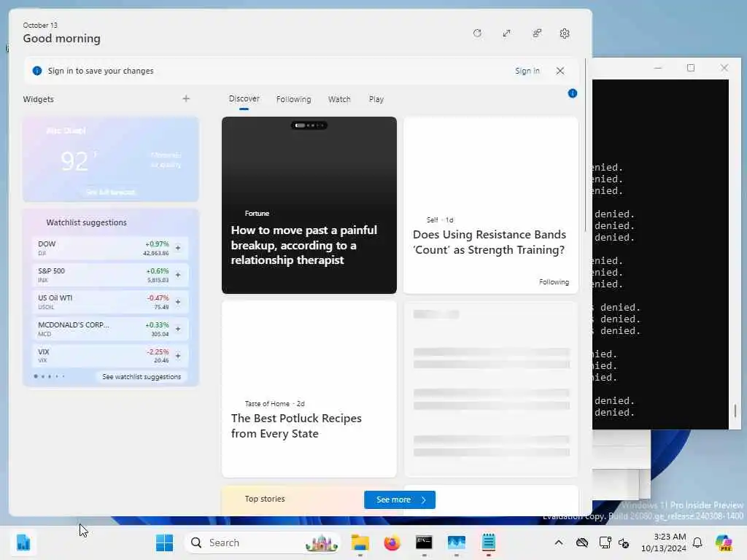Click the display cast tray icon
This screenshot has width=747, height=560.
tap(605, 542)
